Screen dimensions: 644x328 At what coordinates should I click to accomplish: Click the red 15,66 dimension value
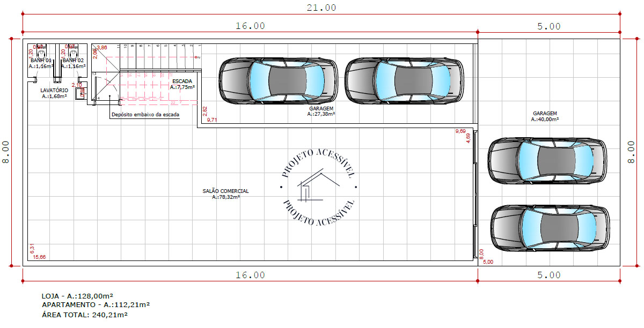point(39,257)
